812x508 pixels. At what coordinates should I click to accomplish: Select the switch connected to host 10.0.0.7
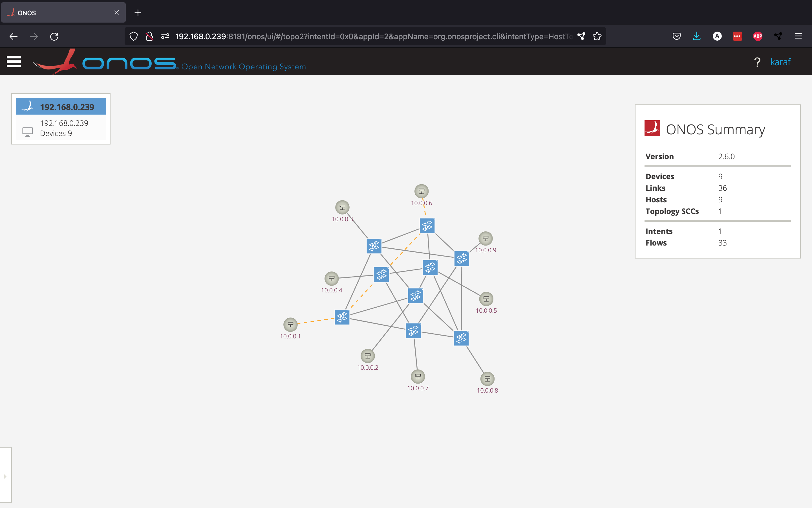click(x=413, y=331)
